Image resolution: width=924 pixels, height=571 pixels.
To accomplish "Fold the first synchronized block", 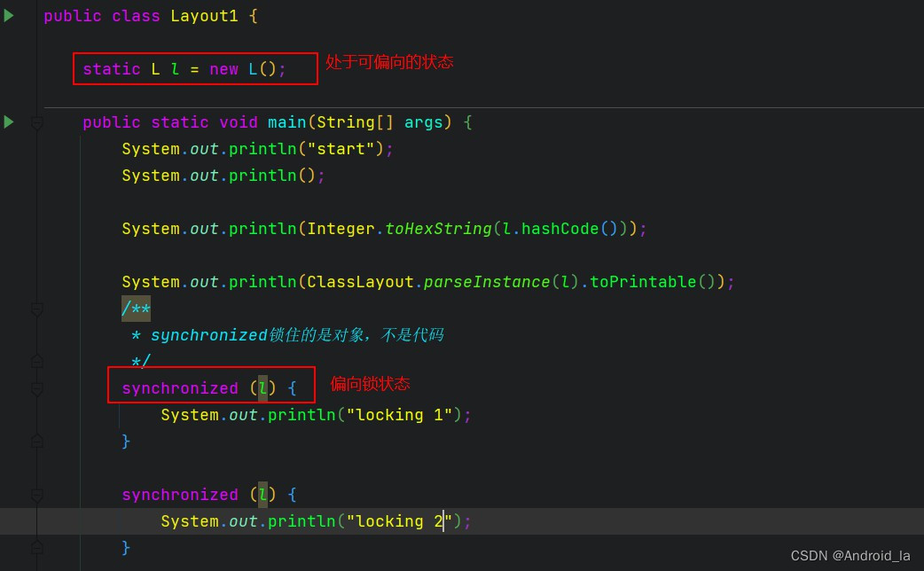I will 37,388.
